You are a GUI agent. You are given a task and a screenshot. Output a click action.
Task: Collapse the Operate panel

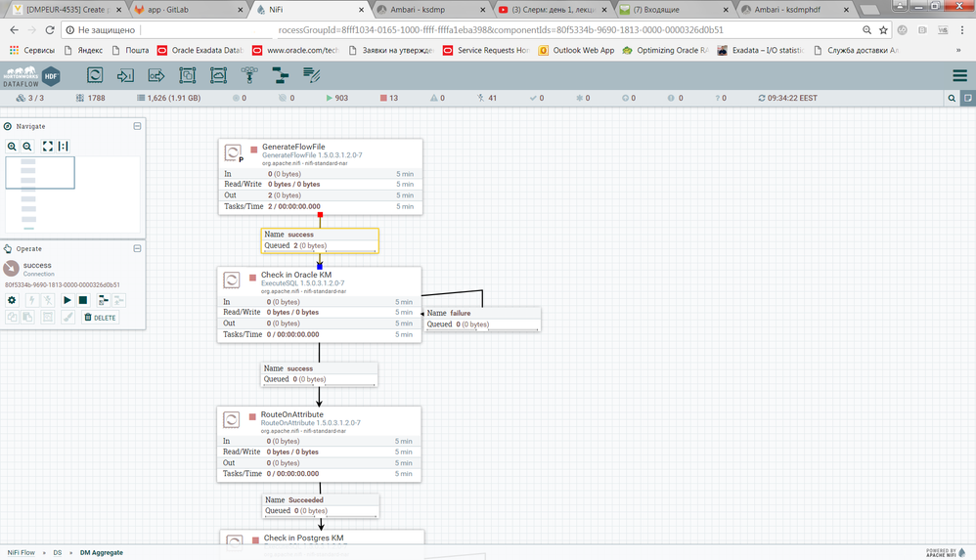[x=137, y=248]
